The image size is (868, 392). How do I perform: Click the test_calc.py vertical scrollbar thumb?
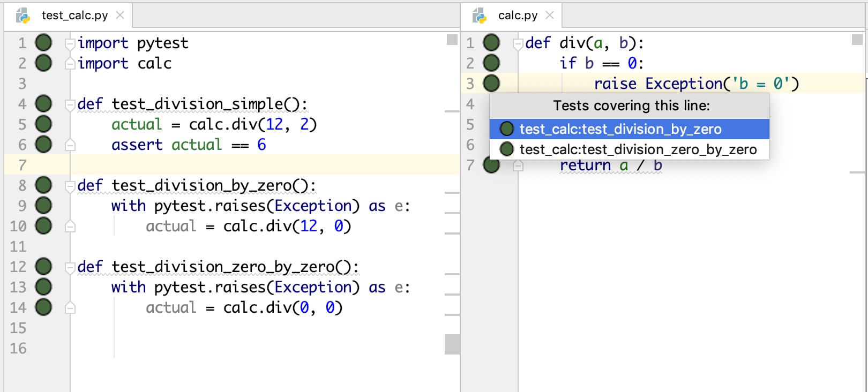(452, 344)
